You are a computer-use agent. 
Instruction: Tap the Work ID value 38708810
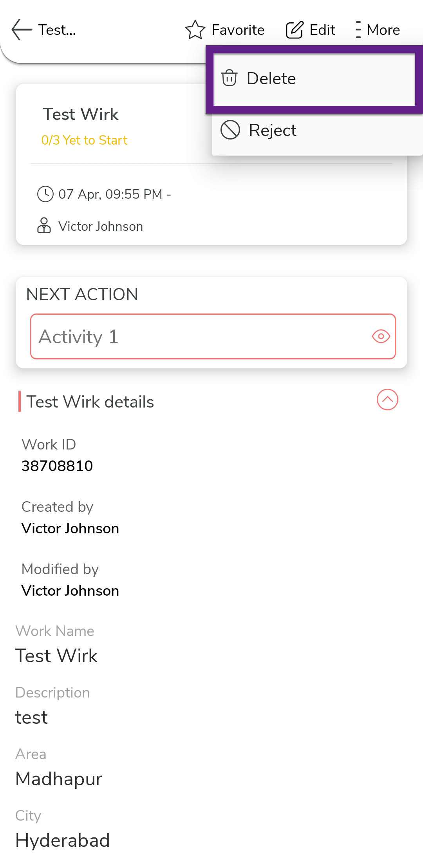coord(57,466)
